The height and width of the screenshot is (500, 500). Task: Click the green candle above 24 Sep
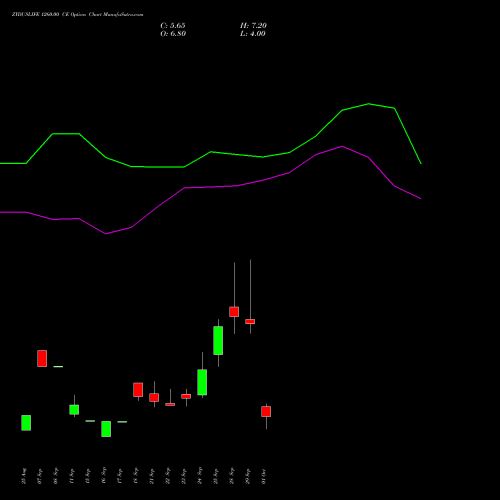point(202,382)
